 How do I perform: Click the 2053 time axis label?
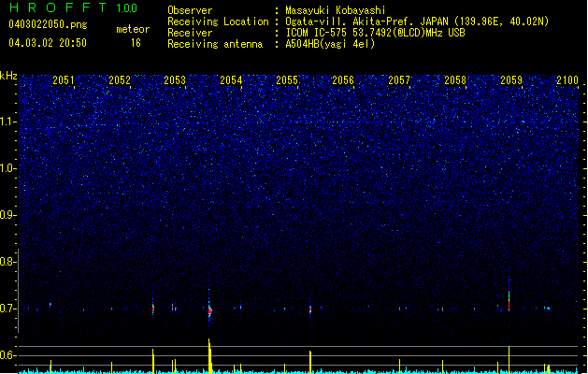(x=175, y=79)
